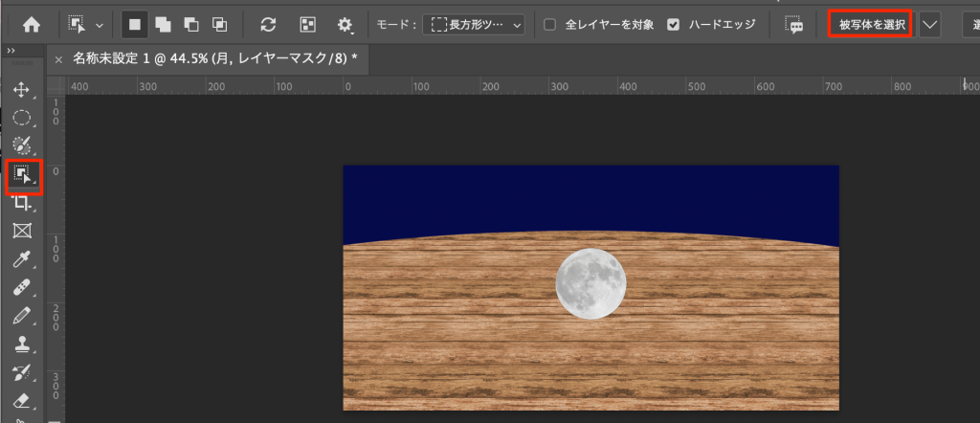This screenshot has height=423, width=980.
Task: Click the 被写体を選択 button
Action: 871,25
